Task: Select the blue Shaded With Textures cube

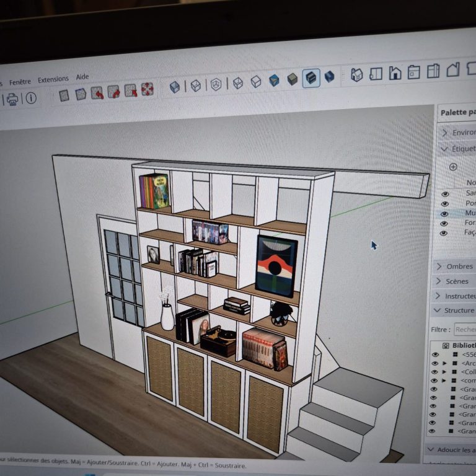Action: point(274,81)
